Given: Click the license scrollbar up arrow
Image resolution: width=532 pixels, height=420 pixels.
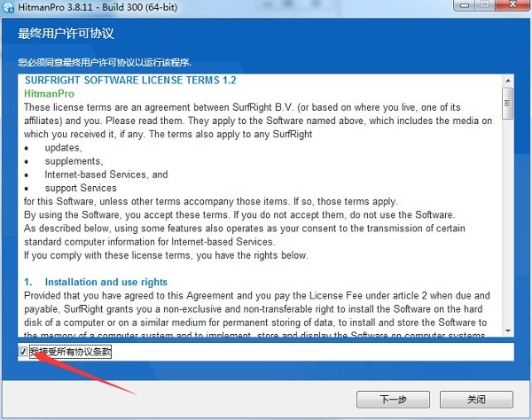Looking at the screenshot, I should coord(508,81).
